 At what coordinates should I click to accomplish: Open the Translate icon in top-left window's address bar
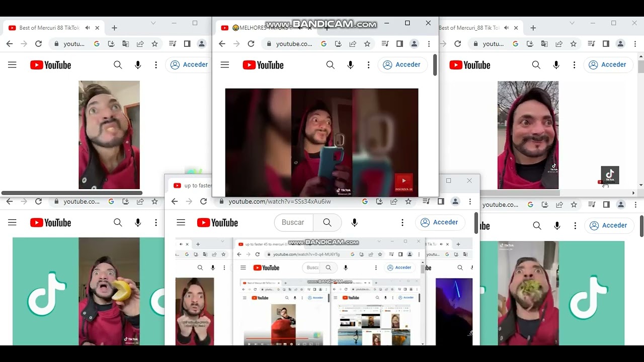(x=126, y=44)
